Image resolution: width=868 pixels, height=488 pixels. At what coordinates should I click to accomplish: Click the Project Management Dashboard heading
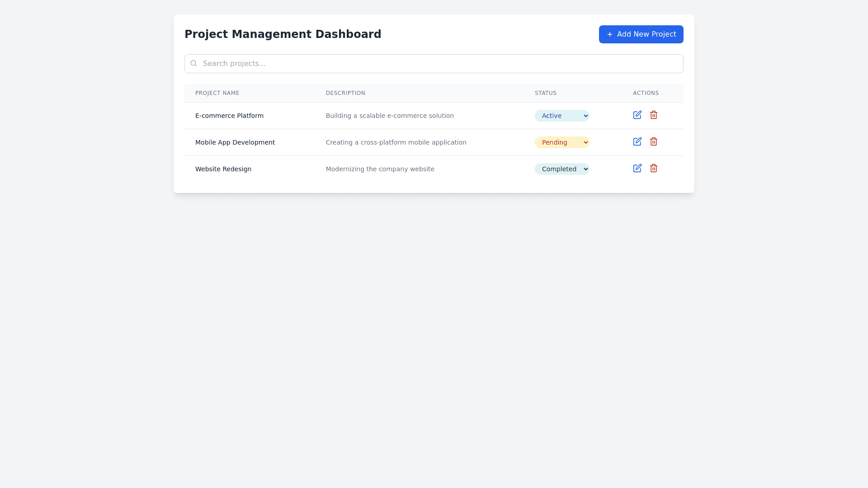click(283, 34)
